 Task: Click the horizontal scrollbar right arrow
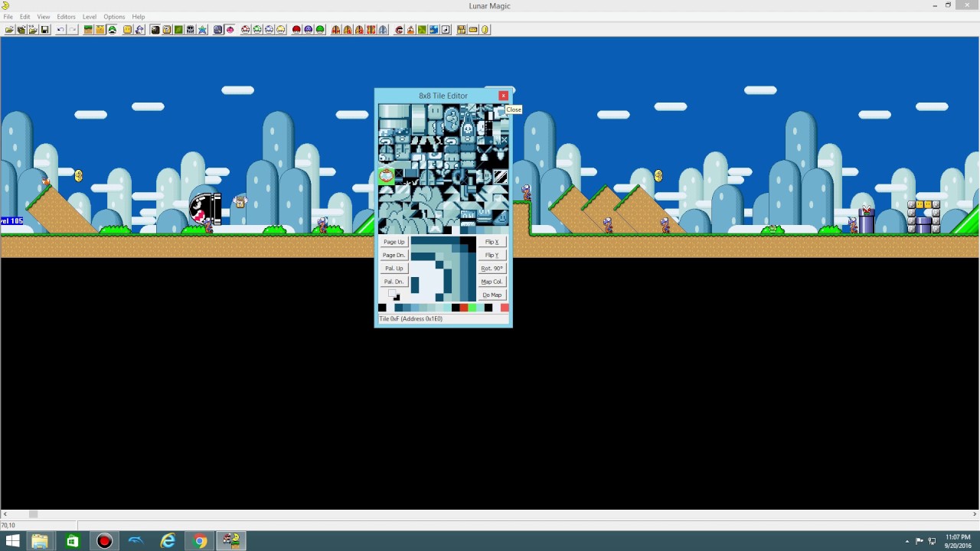tap(975, 514)
